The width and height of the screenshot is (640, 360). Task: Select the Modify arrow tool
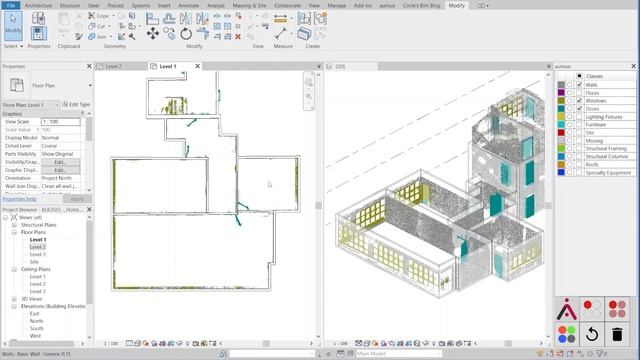[13, 26]
